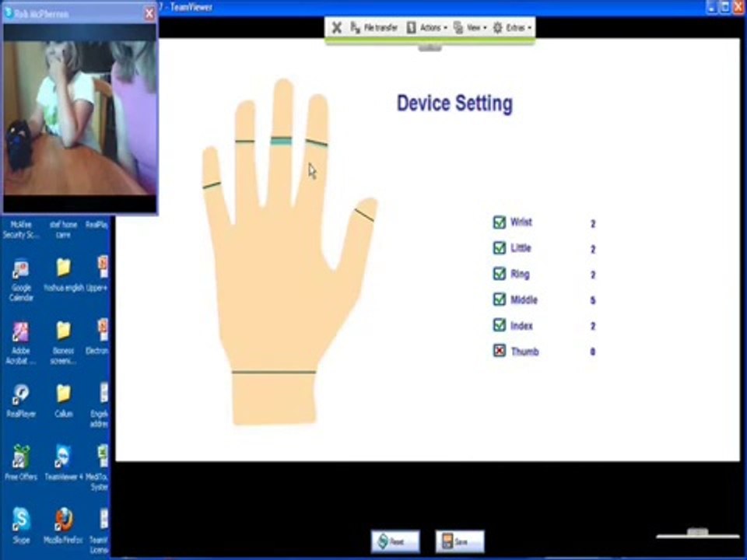This screenshot has height=560, width=747.
Task: Launch TeamViewer 4 desktop shortcut
Action: 63,463
